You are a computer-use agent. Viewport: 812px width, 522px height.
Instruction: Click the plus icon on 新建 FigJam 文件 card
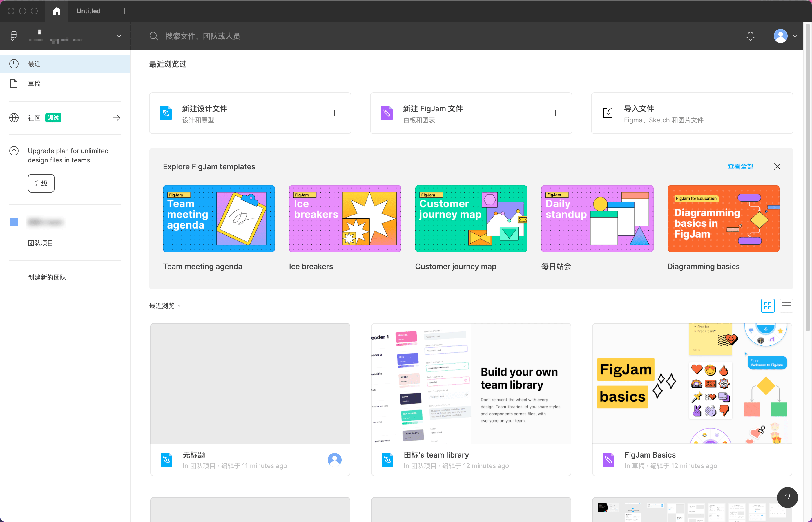[555, 113]
